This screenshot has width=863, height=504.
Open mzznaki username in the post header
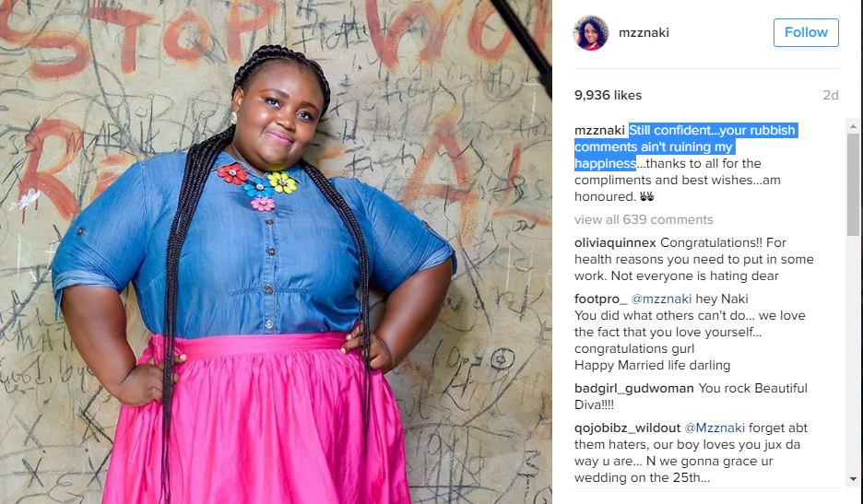(x=644, y=32)
